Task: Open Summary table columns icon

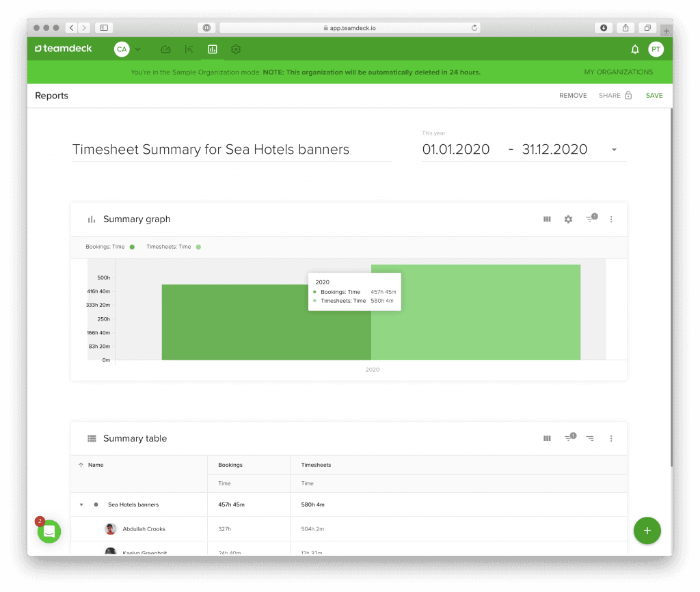Action: click(x=547, y=438)
